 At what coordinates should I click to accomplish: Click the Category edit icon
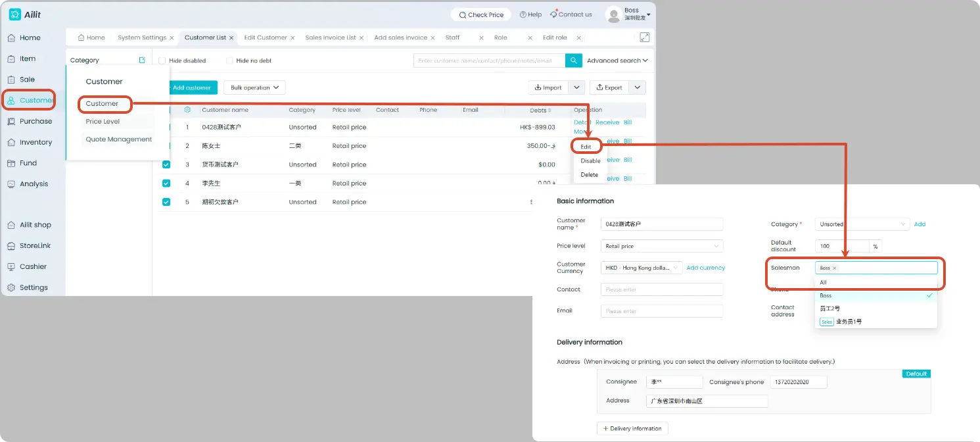tap(142, 60)
